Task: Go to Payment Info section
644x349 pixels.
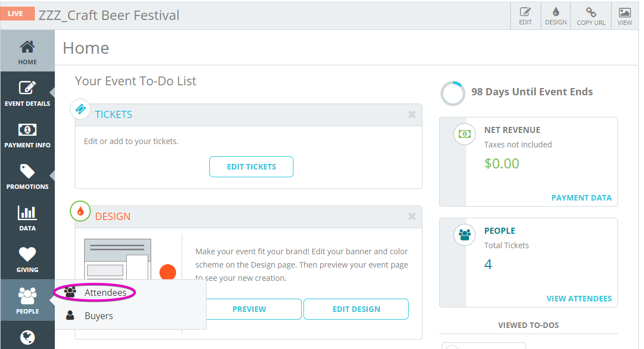Action: coord(28,135)
